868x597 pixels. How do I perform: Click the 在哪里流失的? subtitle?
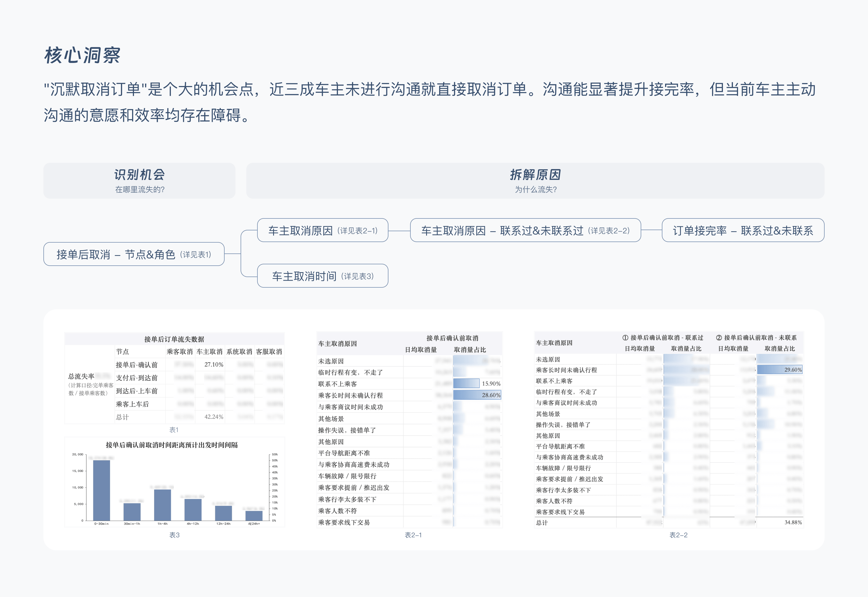point(140,190)
